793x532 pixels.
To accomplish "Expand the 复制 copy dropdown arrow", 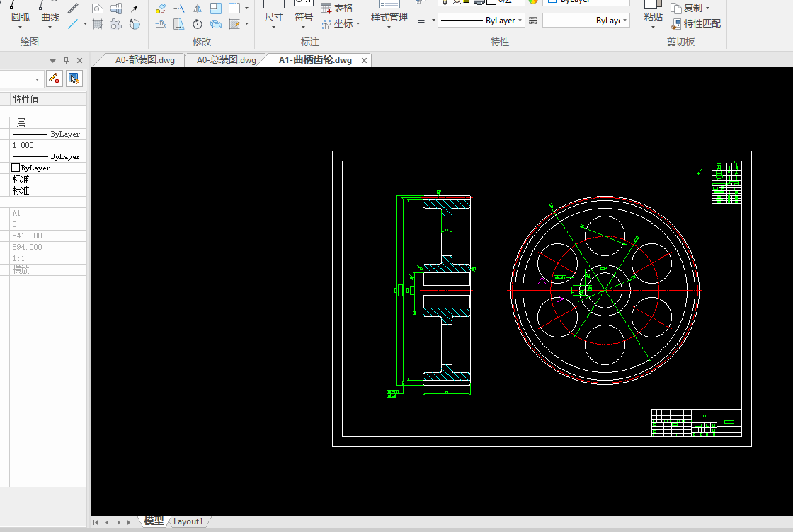I will 707,8.
